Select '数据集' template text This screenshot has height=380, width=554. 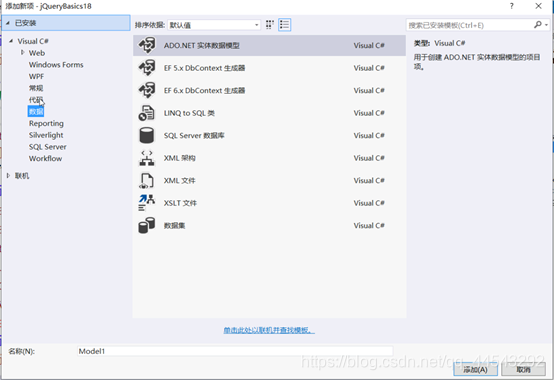pyautogui.click(x=175, y=225)
